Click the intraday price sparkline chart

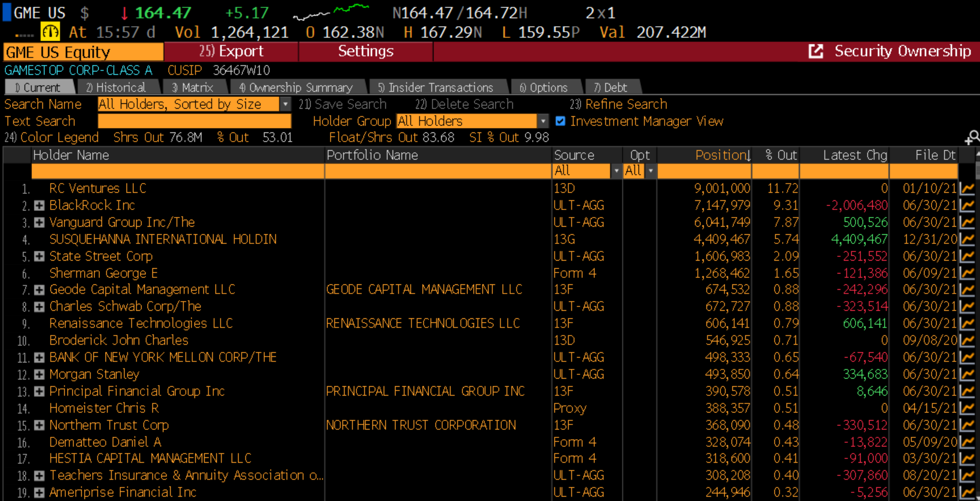331,12
